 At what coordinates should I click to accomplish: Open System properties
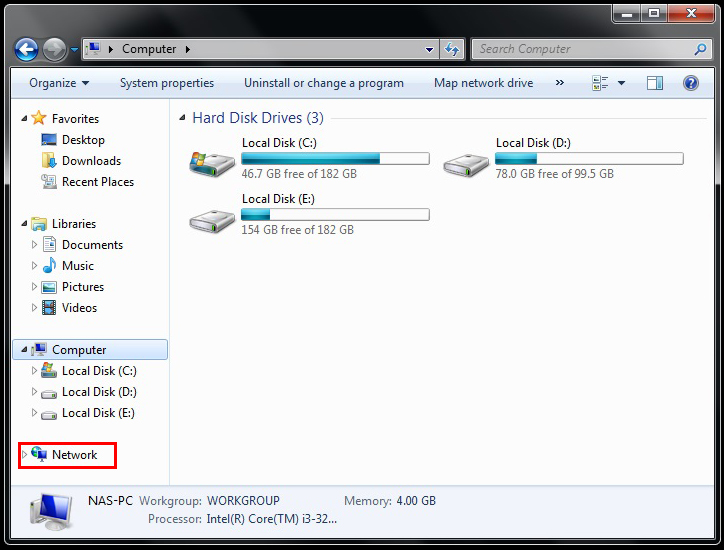[167, 83]
